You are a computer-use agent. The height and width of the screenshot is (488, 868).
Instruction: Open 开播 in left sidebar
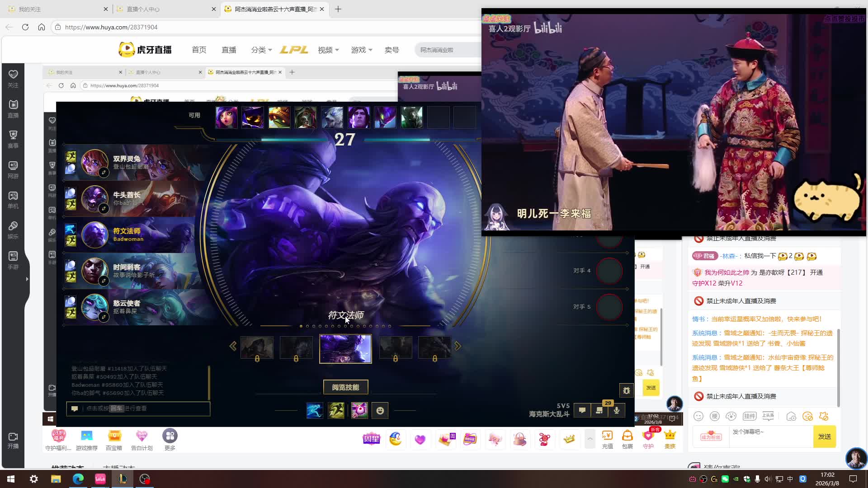tap(13, 440)
